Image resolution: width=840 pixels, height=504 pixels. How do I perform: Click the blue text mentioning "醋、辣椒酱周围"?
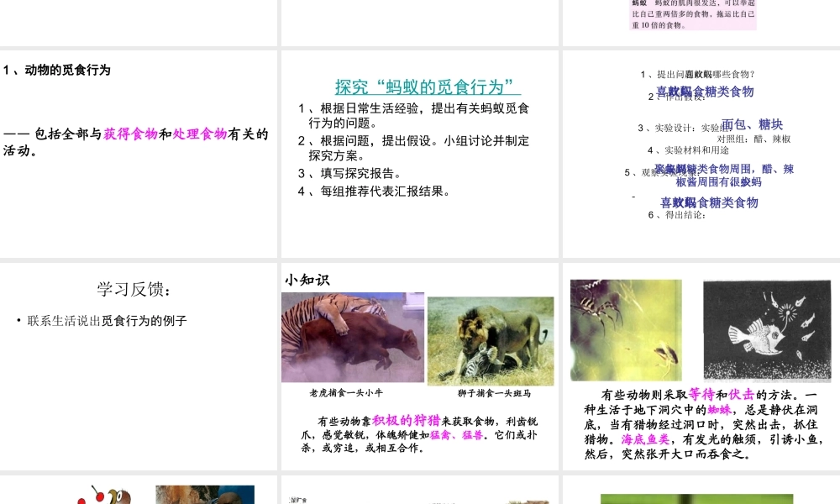click(723, 176)
